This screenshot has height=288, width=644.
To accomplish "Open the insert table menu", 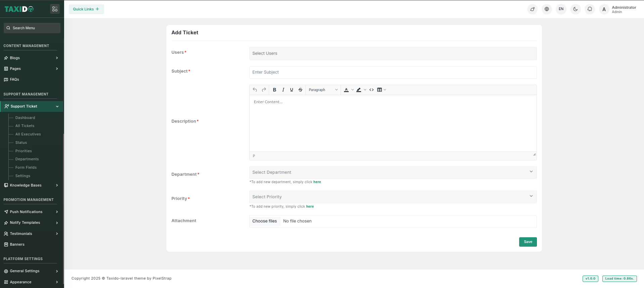I will (x=381, y=90).
